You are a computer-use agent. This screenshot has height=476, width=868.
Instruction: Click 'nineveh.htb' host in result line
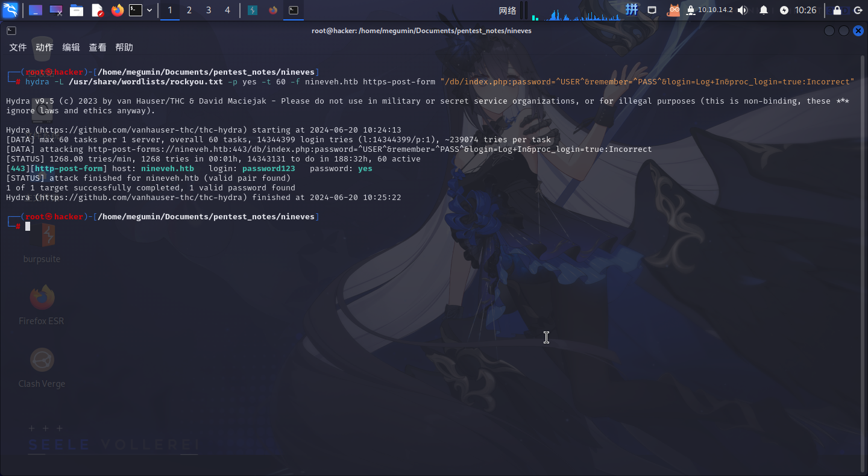click(x=168, y=169)
